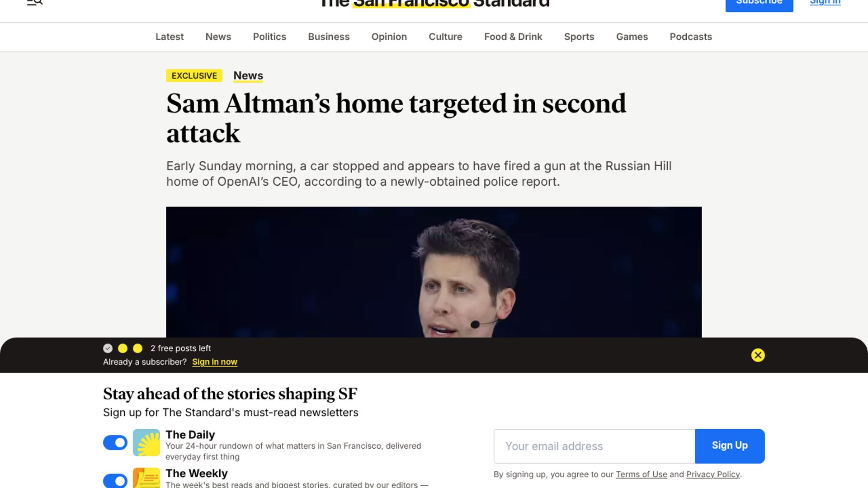Click the Sign Up button
The width and height of the screenshot is (868, 488).
[730, 446]
